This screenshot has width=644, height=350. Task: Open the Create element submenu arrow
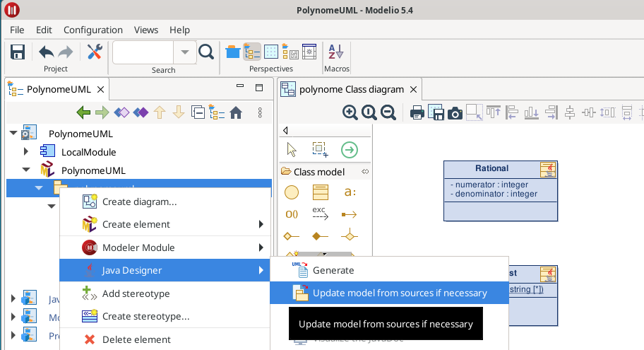tap(261, 224)
